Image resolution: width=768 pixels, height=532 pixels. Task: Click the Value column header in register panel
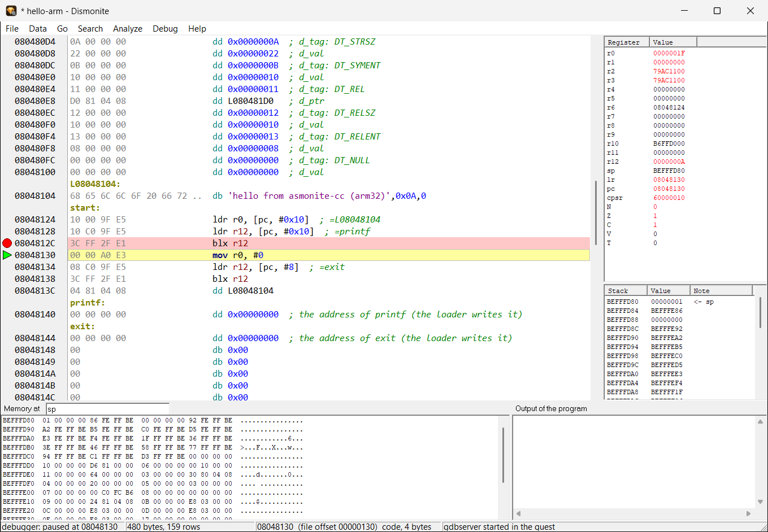[673, 42]
